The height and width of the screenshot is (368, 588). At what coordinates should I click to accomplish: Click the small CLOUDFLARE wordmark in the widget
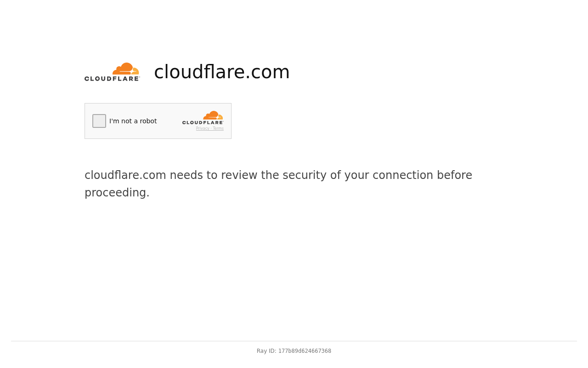(x=203, y=123)
